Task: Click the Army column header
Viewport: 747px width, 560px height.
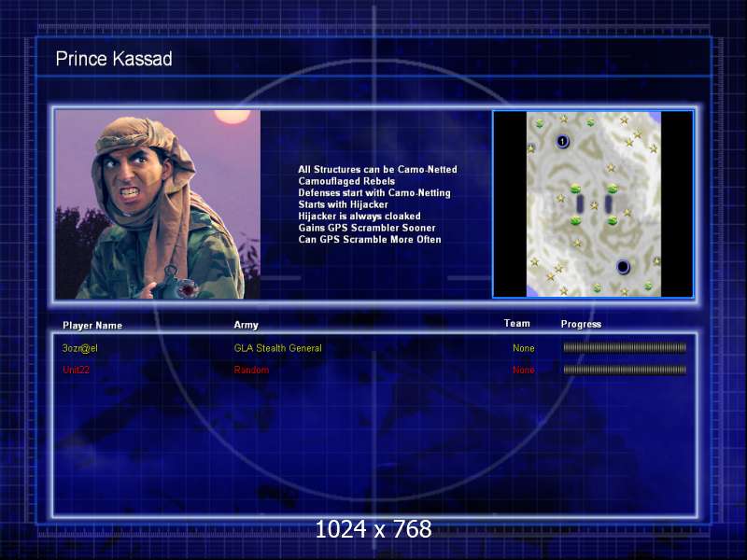Action: pyautogui.click(x=246, y=325)
